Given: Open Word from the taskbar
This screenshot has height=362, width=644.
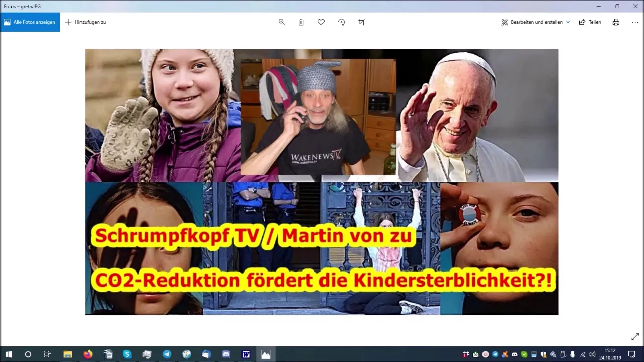Looking at the screenshot, I should coord(246,354).
